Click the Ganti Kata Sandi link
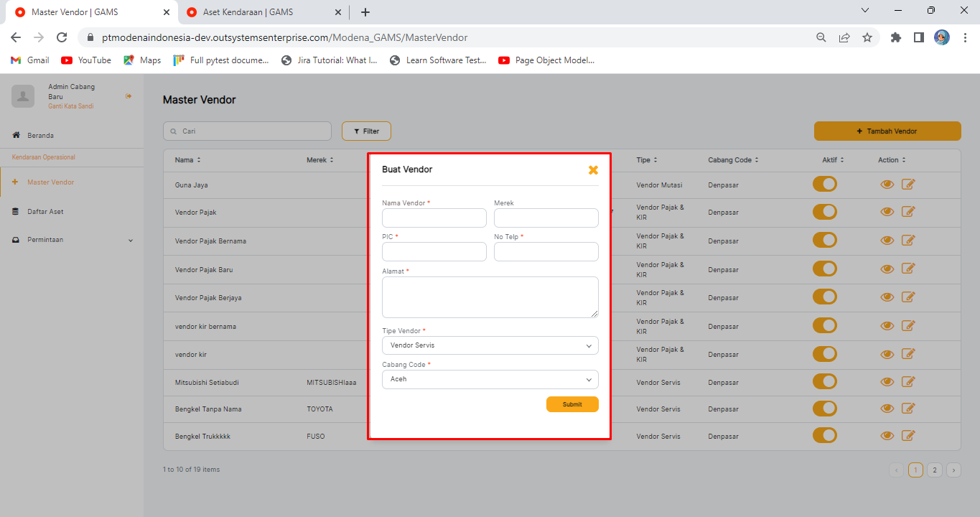Viewport: 980px width, 517px height. (70, 106)
